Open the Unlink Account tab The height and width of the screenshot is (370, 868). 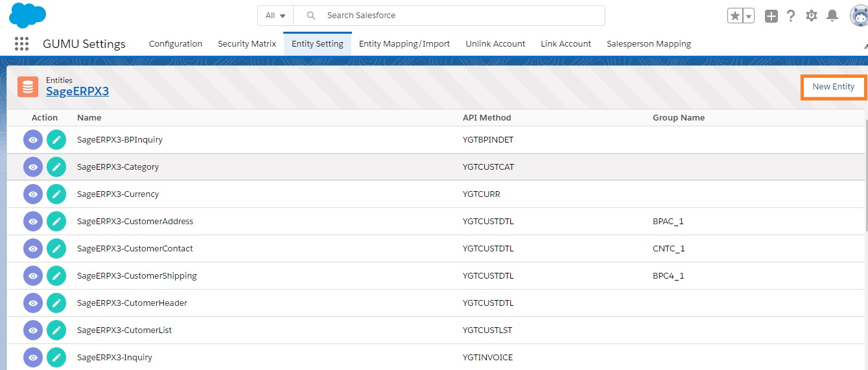point(495,43)
